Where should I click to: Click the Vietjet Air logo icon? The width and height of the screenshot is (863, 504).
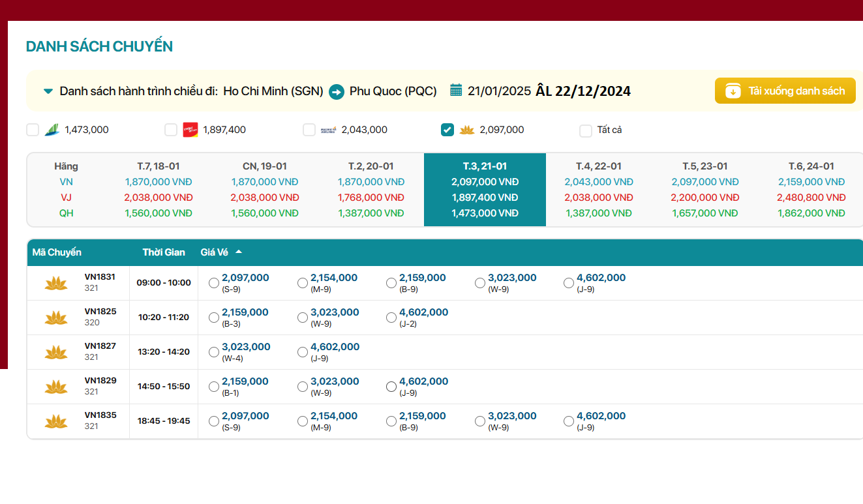click(x=190, y=130)
